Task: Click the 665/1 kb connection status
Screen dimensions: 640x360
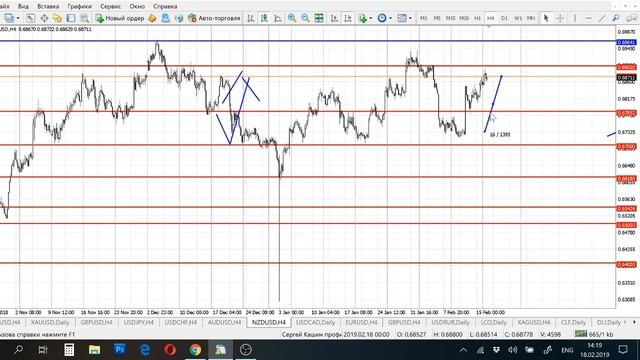Action: pos(594,334)
